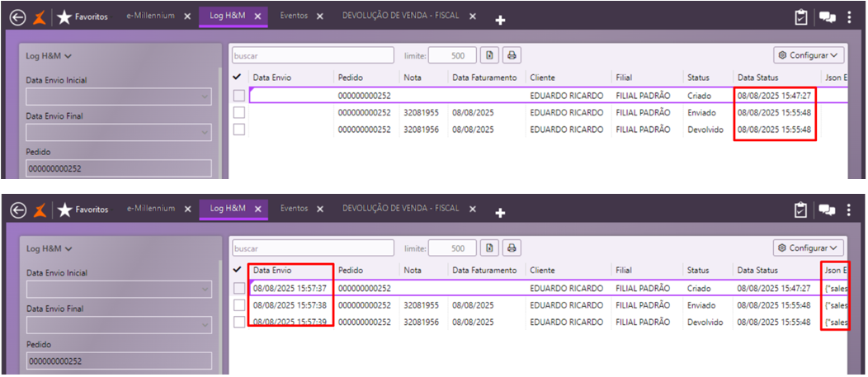Toggle the select-all checkmark, lower screenshot grid

pos(238,270)
